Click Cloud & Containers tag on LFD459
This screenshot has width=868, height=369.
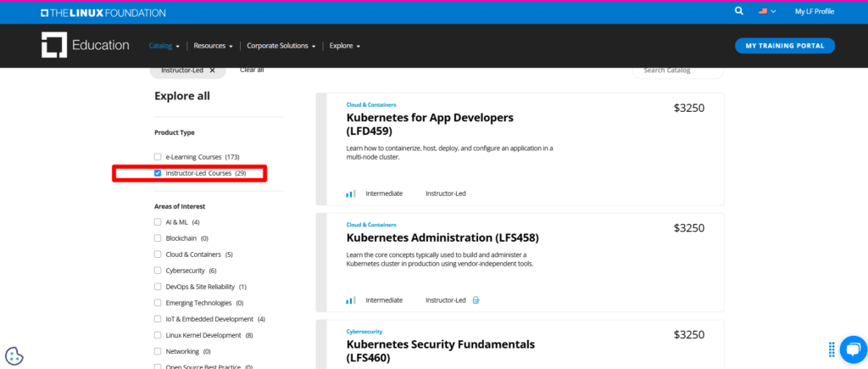tap(371, 104)
